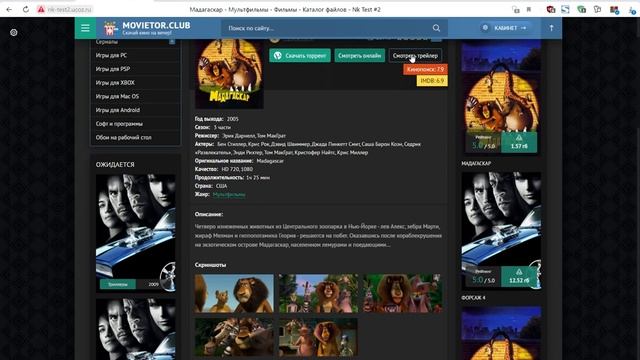
Task: Click the torrent size badge 12.52 гб
Action: [x=519, y=276]
